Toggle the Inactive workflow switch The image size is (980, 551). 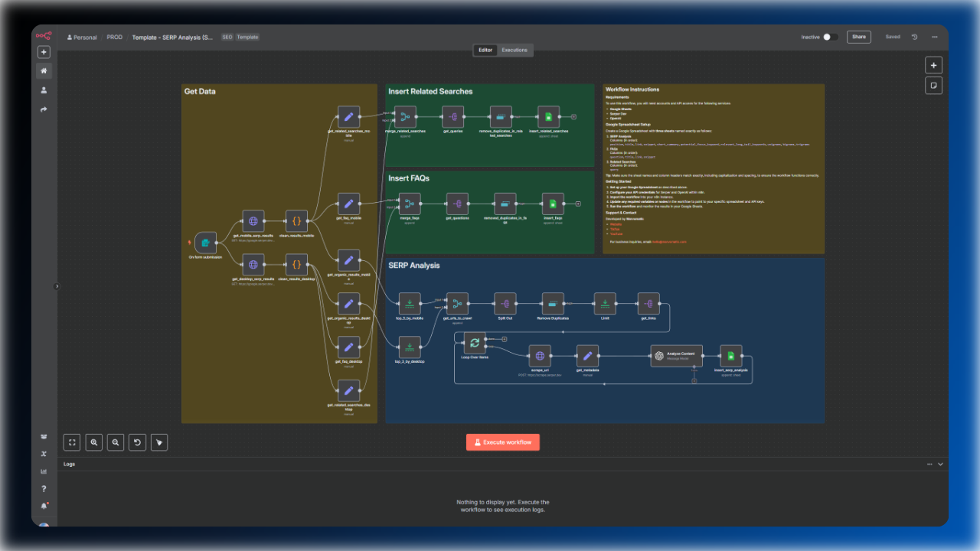(x=830, y=37)
